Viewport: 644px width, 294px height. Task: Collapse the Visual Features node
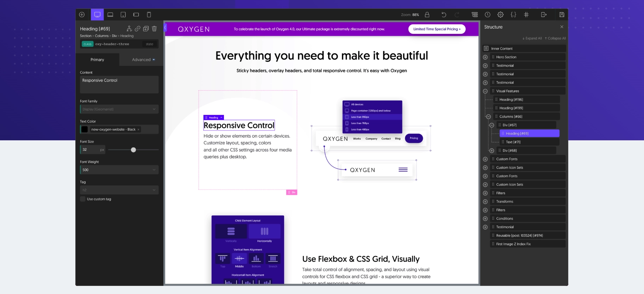pyautogui.click(x=485, y=91)
